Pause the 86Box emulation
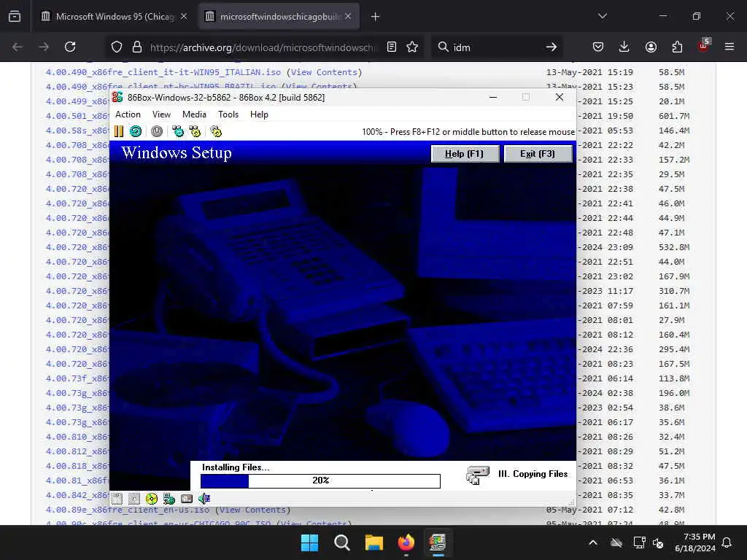 (119, 131)
